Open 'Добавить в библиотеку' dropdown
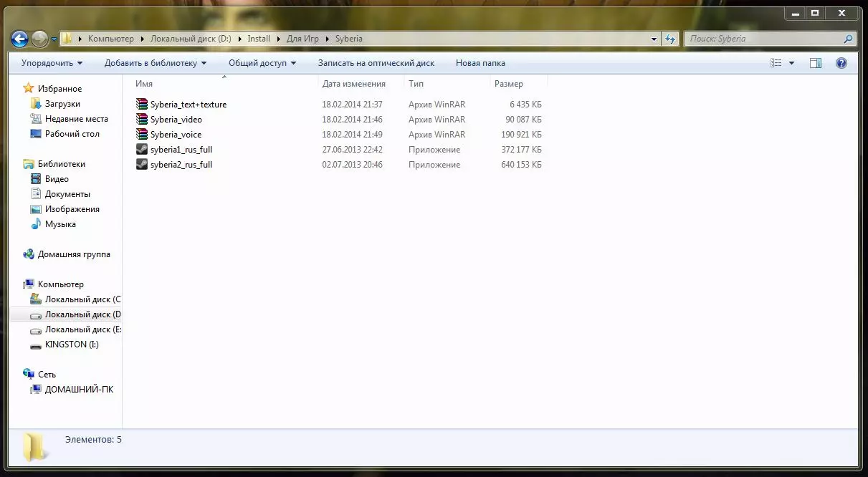Image resolution: width=868 pixels, height=477 pixels. click(156, 63)
